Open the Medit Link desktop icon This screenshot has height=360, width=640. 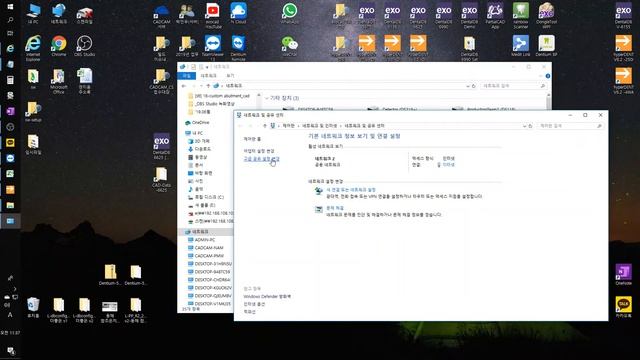[521, 45]
